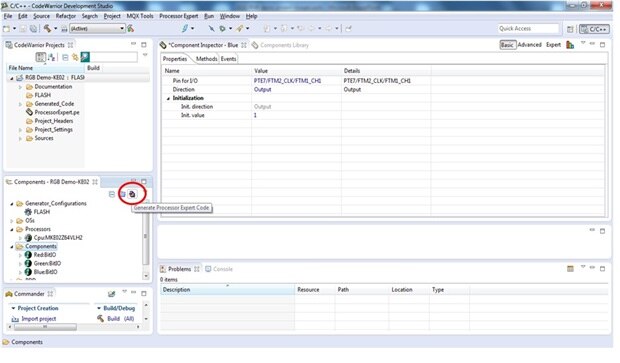Collapse all in Components panel toolbar
Screen dimensions: 620x363
112,194
